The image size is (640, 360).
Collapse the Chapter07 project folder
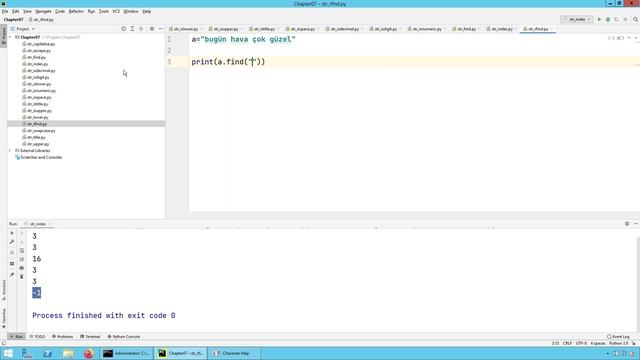point(10,37)
